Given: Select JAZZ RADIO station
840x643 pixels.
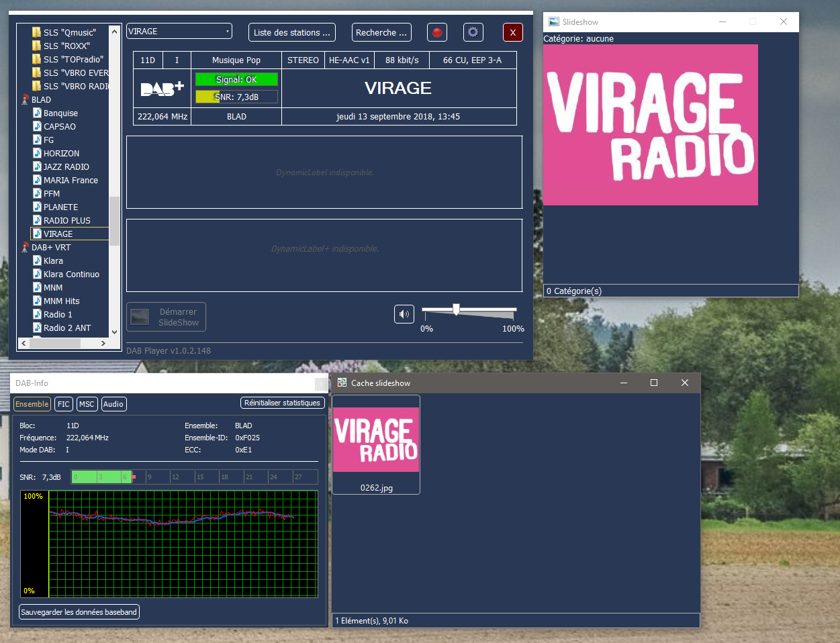Looking at the screenshot, I should pyautogui.click(x=66, y=167).
